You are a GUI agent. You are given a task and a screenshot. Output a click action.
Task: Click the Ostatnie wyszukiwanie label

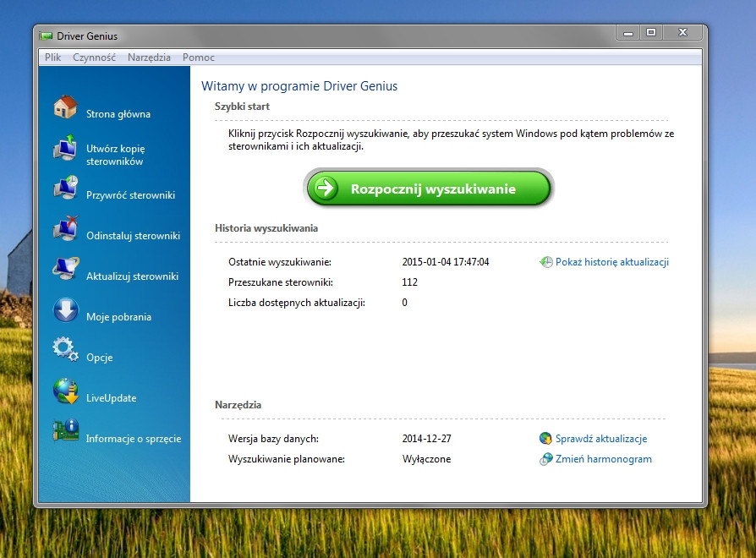(280, 262)
